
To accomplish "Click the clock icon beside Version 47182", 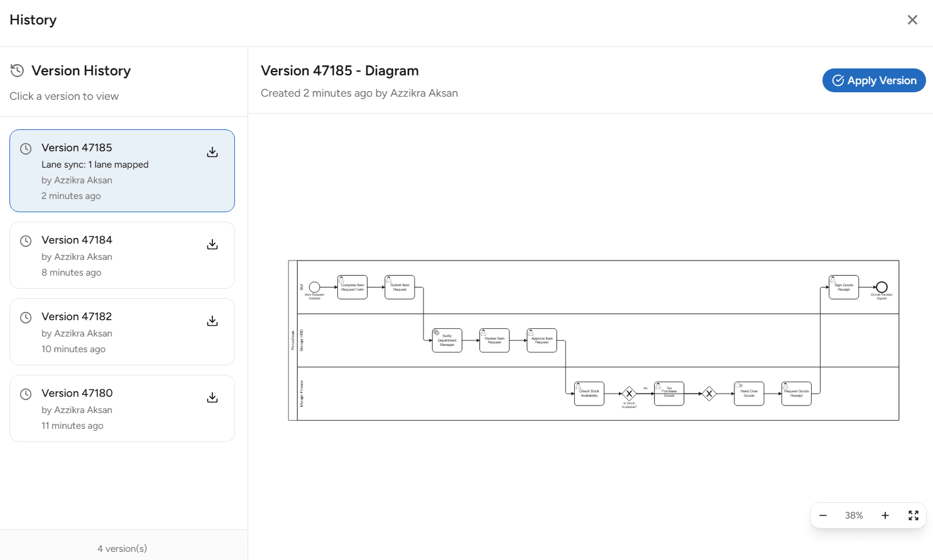I will [26, 318].
